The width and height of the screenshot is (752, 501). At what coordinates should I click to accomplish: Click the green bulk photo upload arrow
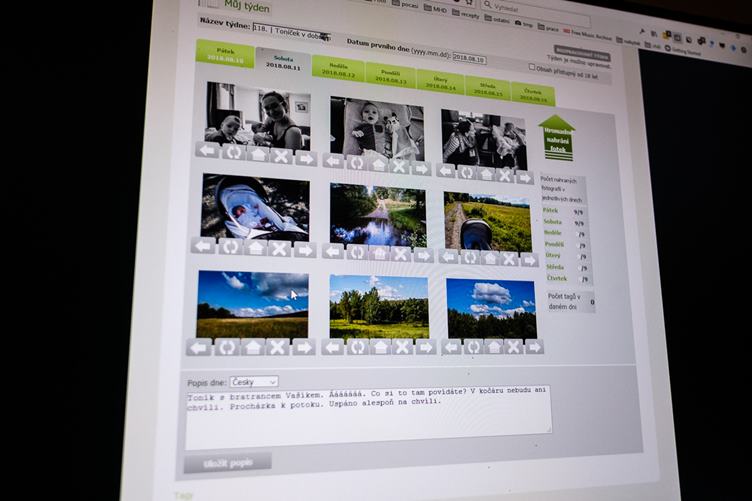pos(557,137)
